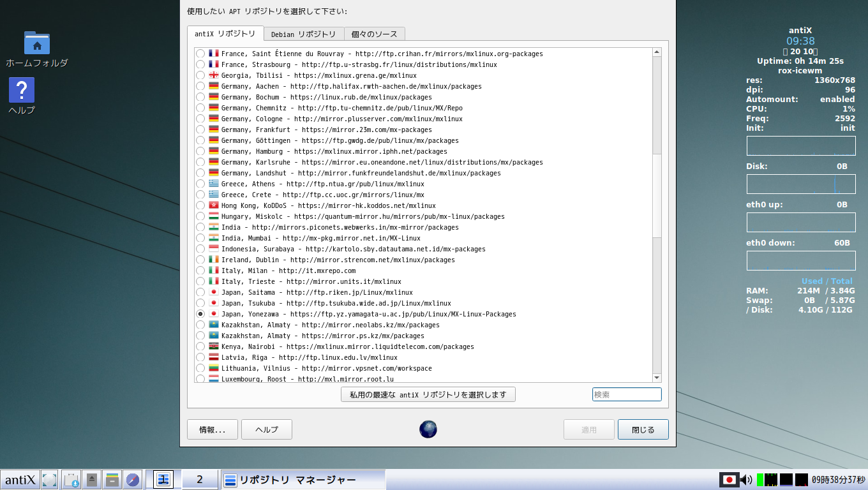The image size is (868, 490).
Task: Click the Hungarian flag in Miskolc row
Action: click(x=214, y=216)
